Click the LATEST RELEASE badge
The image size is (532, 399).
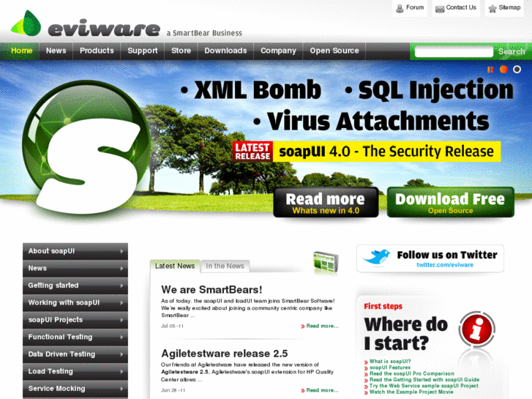[252, 151]
